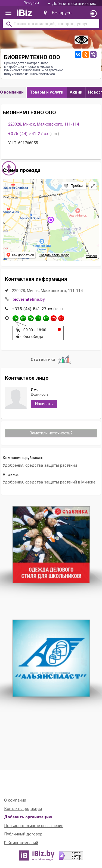Open the hamburger menu icon
Viewport: 102px width, 868px height.
coord(8,13)
